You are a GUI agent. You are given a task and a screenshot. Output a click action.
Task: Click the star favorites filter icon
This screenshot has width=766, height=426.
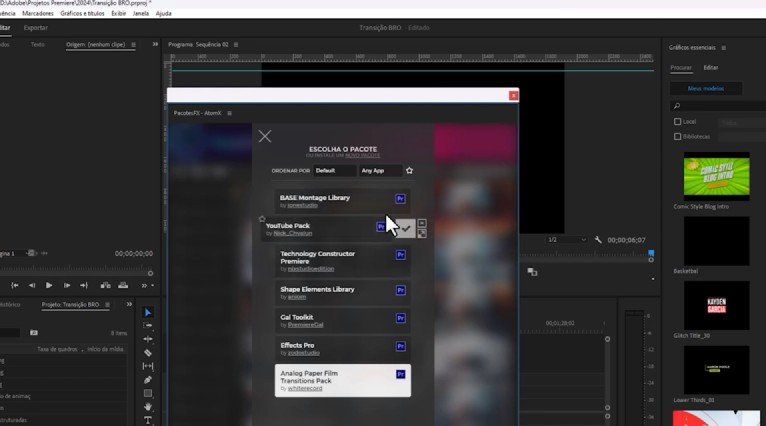[409, 171]
